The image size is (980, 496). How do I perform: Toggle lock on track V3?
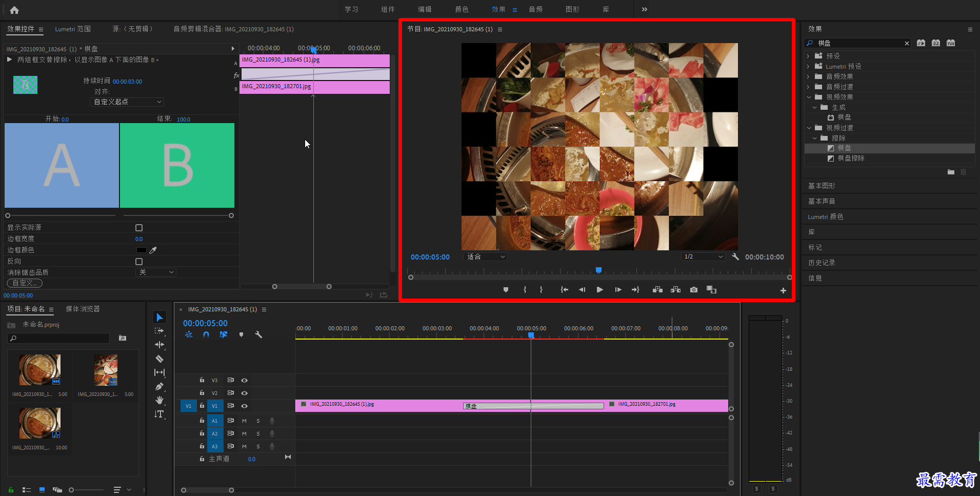tap(202, 380)
